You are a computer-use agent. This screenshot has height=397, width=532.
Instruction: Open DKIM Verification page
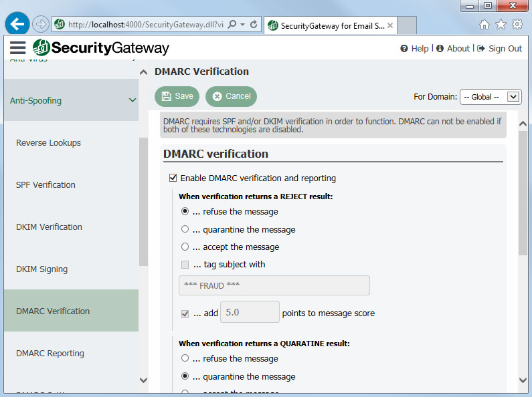coord(49,227)
